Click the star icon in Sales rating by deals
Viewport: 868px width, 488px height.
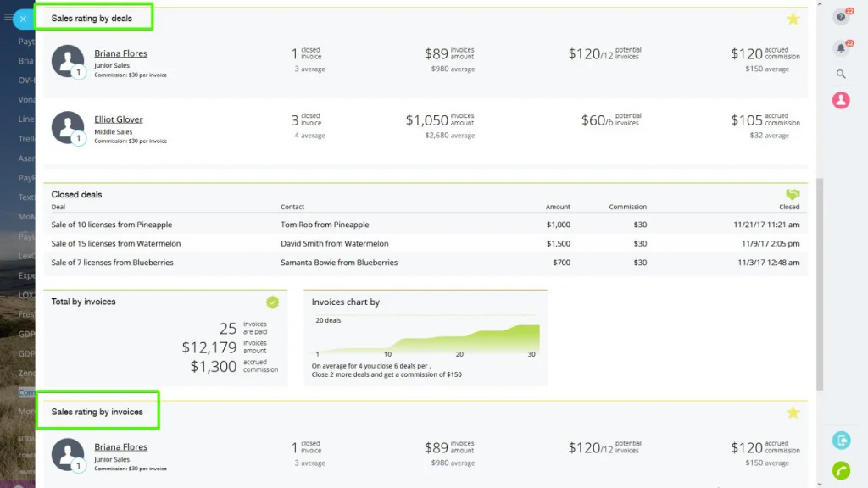coord(793,19)
